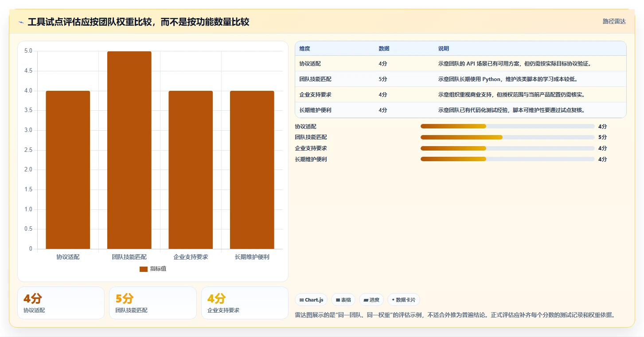Click the 长期维护便利 progress bar
The width and height of the screenshot is (644, 337).
[x=507, y=159]
